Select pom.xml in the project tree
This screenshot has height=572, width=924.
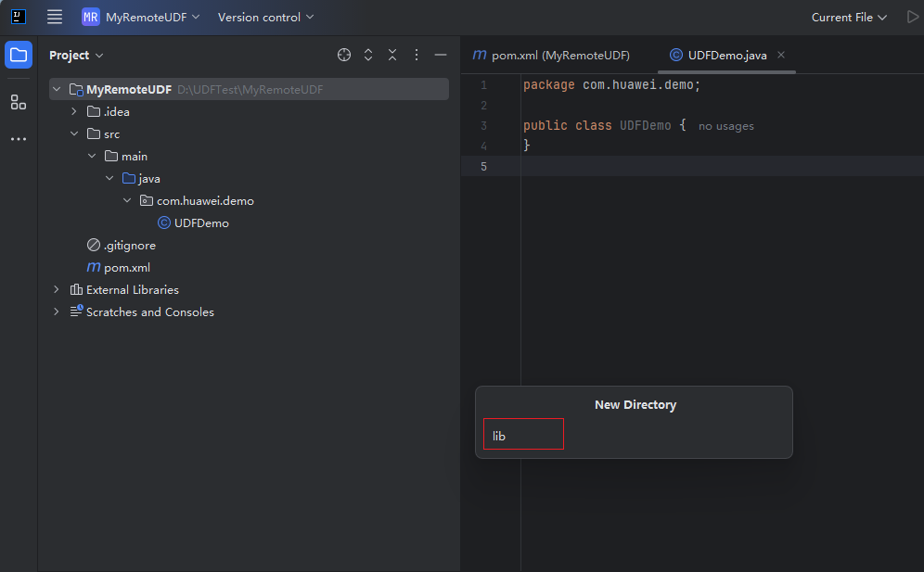pyautogui.click(x=249, y=267)
